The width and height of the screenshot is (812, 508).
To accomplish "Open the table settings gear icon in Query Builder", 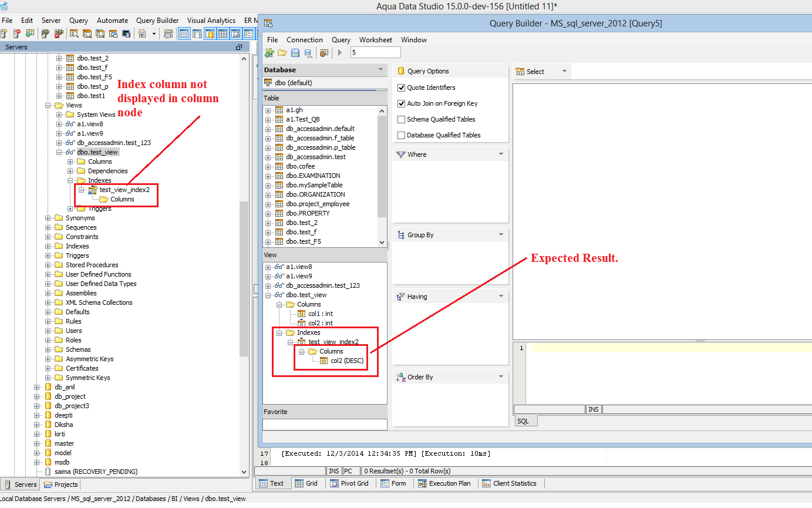I will pos(324,53).
